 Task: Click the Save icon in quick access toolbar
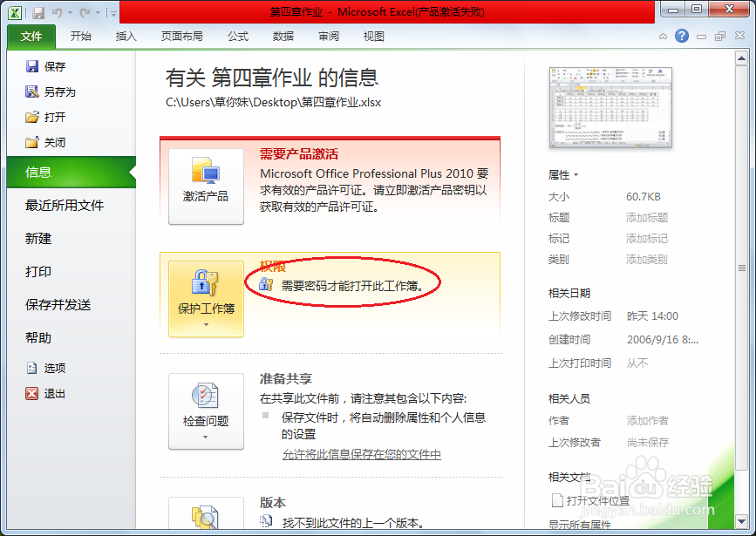(38, 12)
